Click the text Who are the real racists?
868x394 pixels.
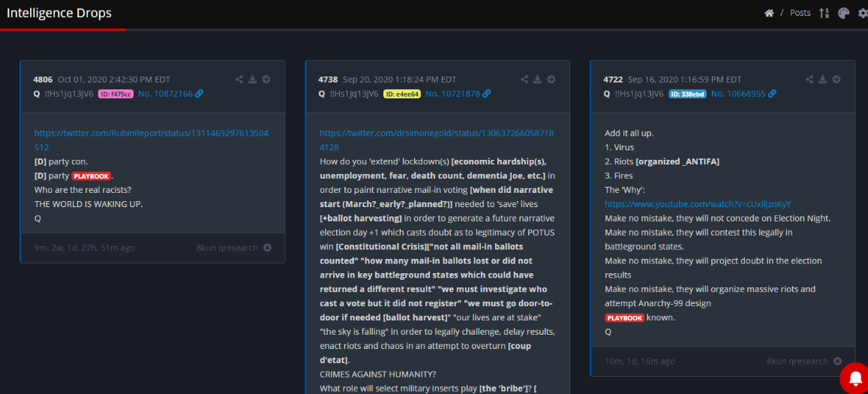click(83, 190)
